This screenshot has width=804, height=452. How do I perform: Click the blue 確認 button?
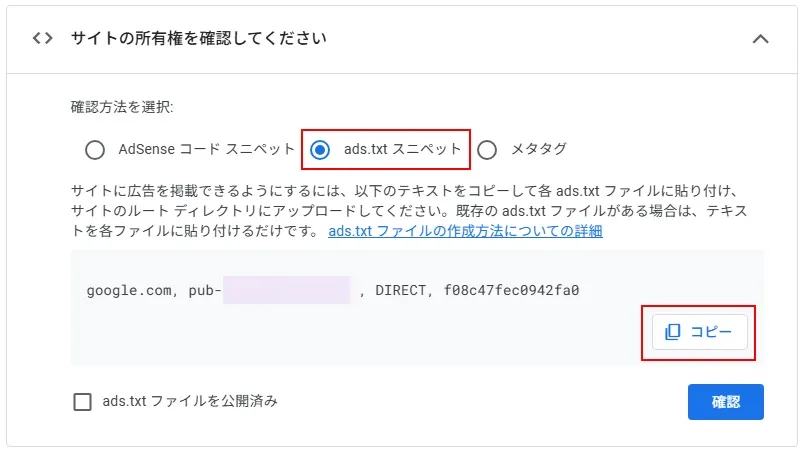tap(726, 402)
